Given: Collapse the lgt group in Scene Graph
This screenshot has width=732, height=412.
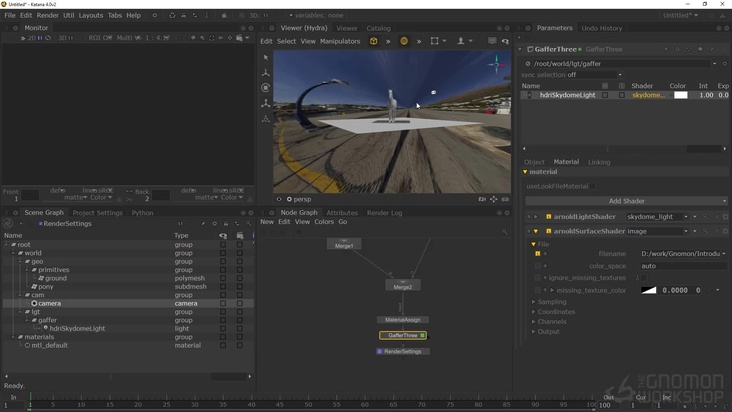Looking at the screenshot, I should 20,312.
